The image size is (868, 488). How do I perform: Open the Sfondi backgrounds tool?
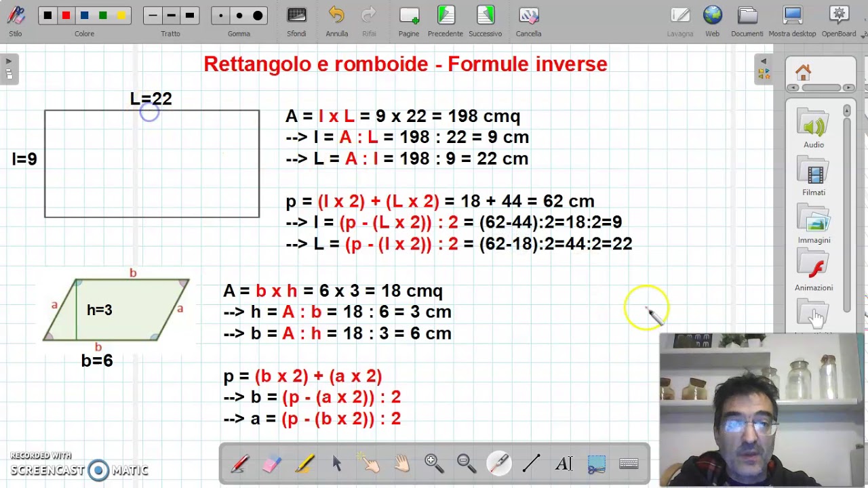[296, 20]
